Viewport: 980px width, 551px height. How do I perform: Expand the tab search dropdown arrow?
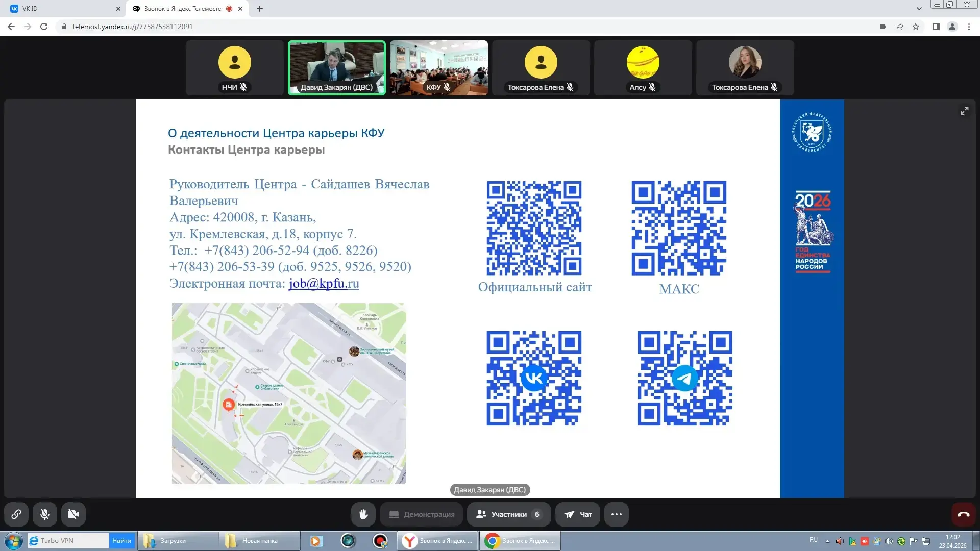pos(919,9)
